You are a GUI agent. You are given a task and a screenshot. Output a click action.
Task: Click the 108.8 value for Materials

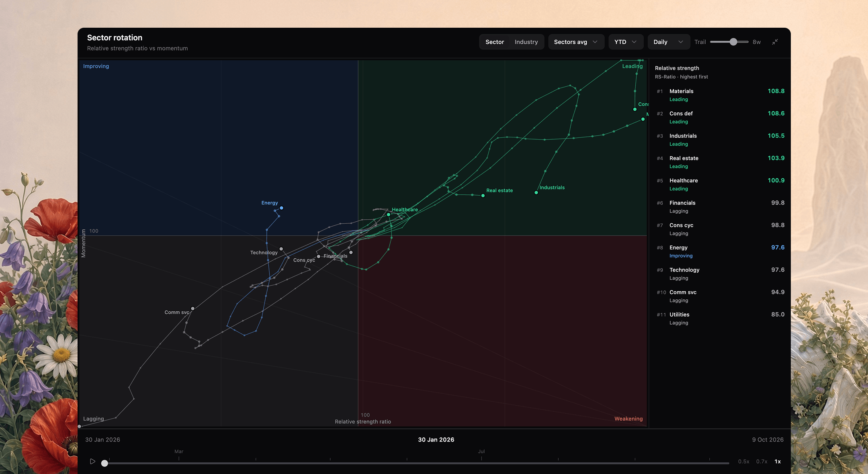tap(776, 91)
